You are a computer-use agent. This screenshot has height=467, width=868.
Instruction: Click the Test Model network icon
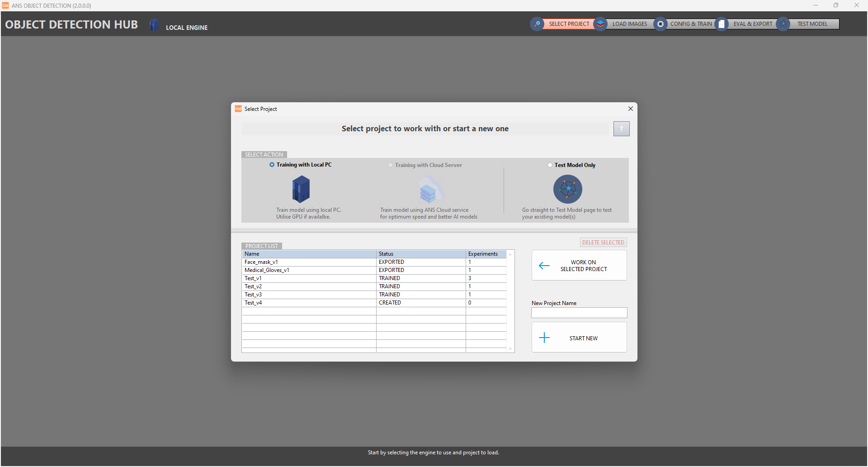783,24
